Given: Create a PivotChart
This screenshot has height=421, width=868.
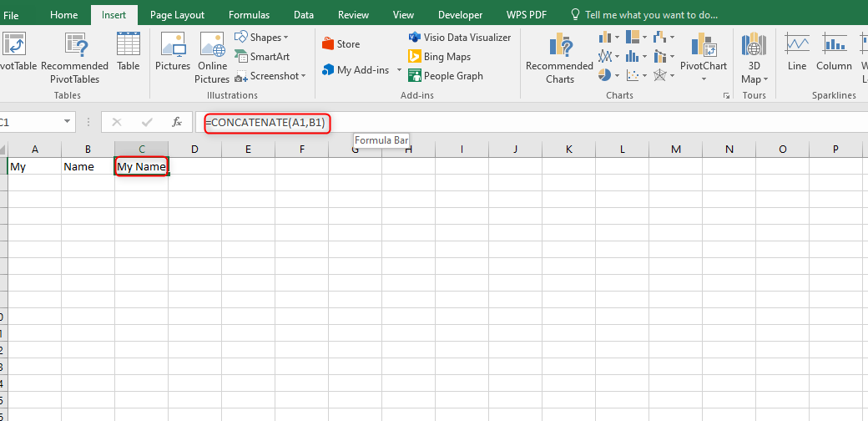Looking at the screenshot, I should 704,52.
